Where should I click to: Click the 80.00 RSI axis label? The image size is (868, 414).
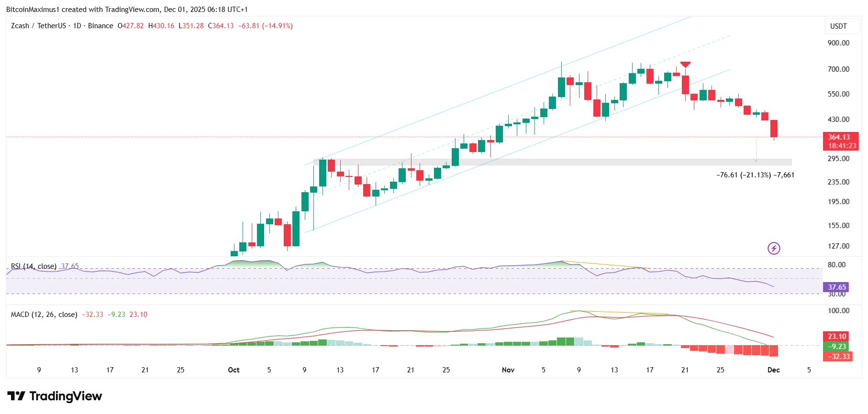click(837, 265)
